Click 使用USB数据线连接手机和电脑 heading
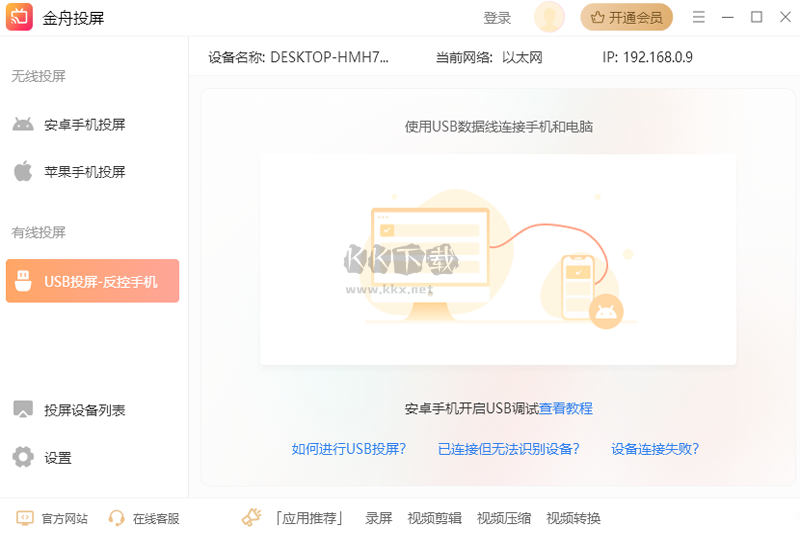 click(498, 126)
